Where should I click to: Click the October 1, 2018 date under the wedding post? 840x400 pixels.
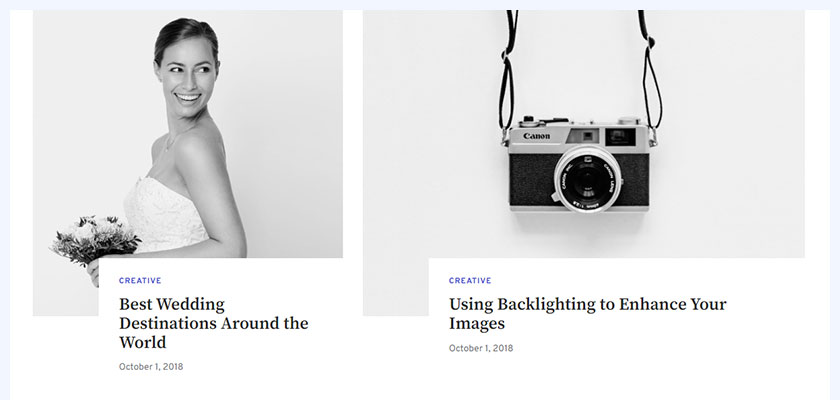click(151, 367)
